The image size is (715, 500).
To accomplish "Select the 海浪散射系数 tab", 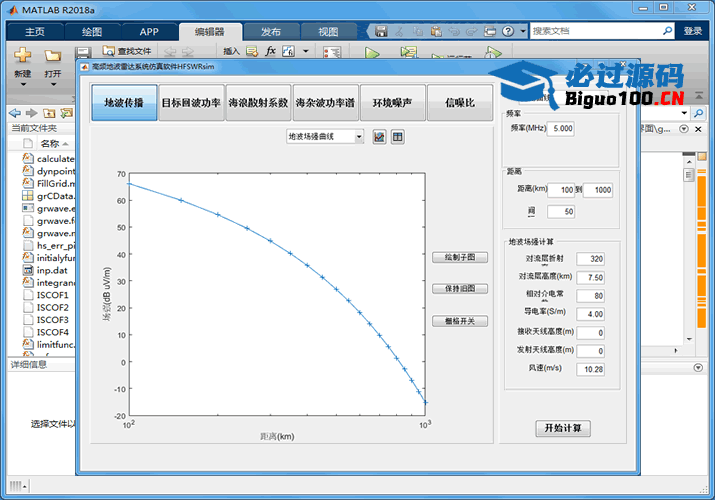I will pyautogui.click(x=258, y=103).
